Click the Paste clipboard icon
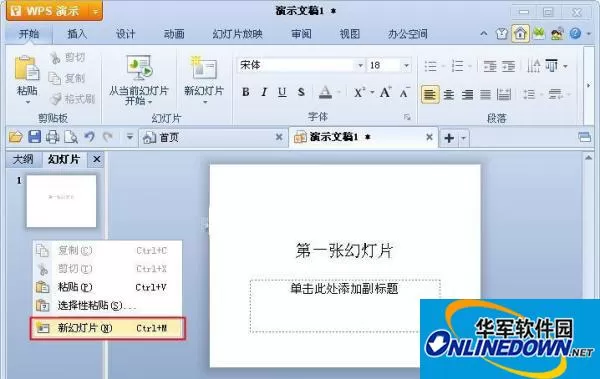600x379 pixels. (27, 69)
